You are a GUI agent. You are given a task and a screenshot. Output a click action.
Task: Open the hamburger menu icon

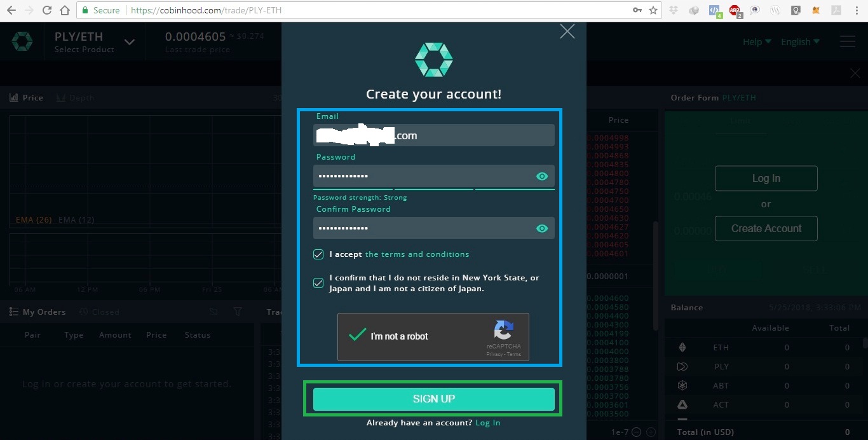pyautogui.click(x=848, y=41)
